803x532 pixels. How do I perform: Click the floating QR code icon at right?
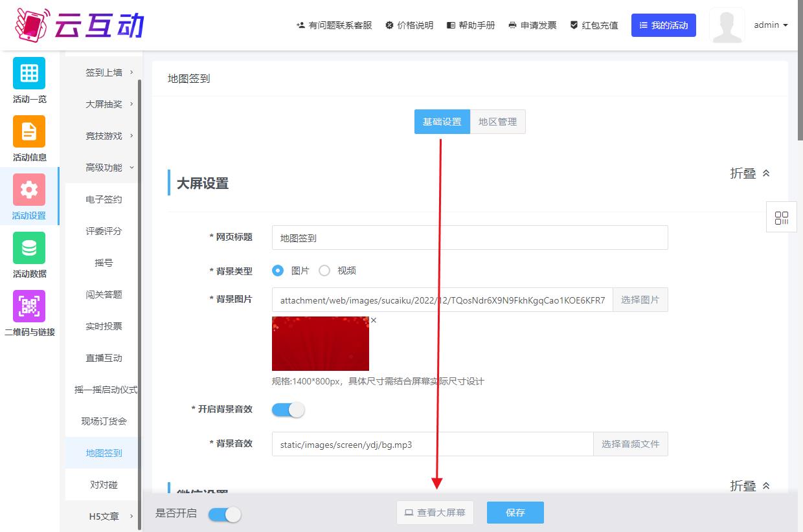(x=782, y=217)
